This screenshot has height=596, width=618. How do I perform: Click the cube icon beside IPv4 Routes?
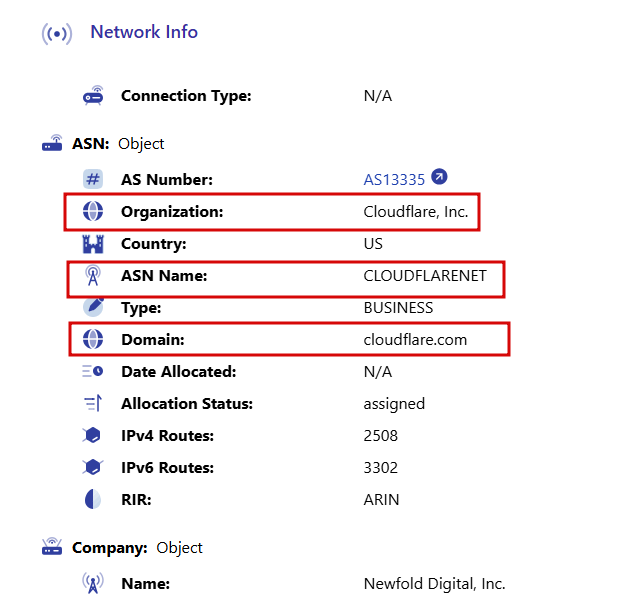point(93,435)
